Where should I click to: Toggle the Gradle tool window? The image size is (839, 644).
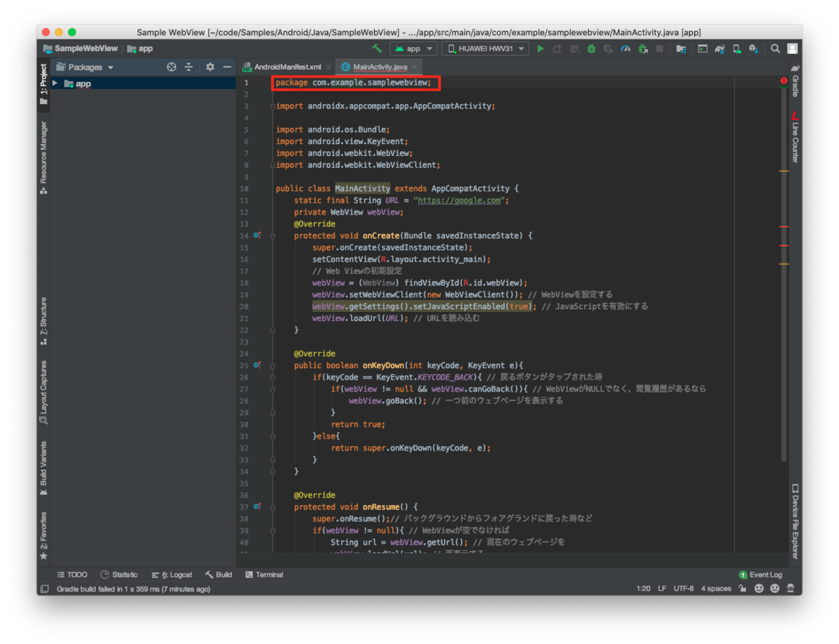[x=795, y=80]
